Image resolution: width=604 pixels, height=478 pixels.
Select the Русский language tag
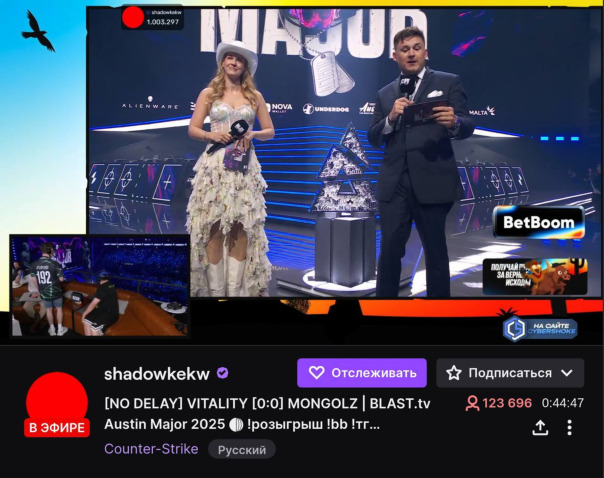click(x=242, y=449)
